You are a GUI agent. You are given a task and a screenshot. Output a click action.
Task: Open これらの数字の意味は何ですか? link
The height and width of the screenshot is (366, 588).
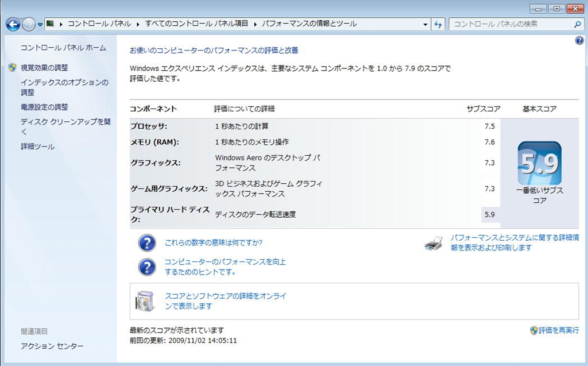click(214, 242)
